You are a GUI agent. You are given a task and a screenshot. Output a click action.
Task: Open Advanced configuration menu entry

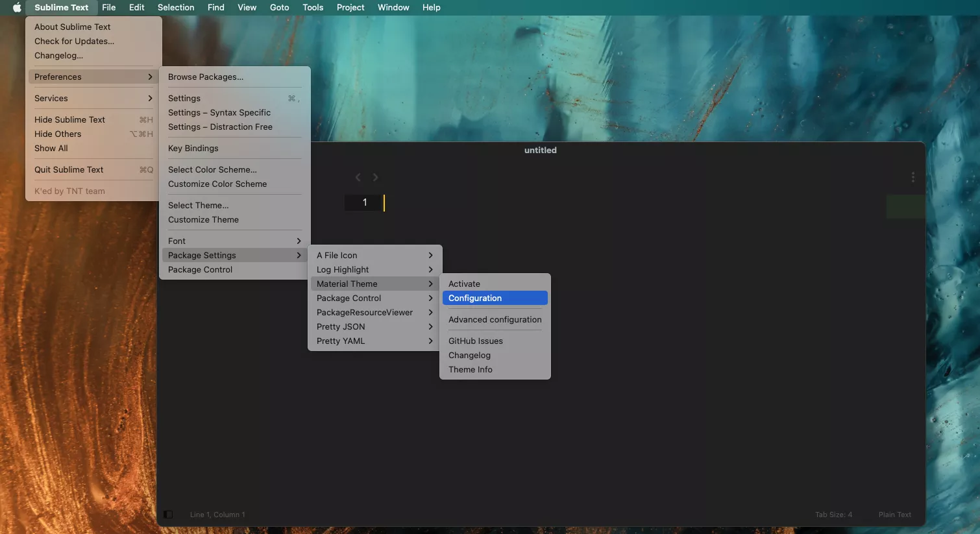[x=495, y=320]
